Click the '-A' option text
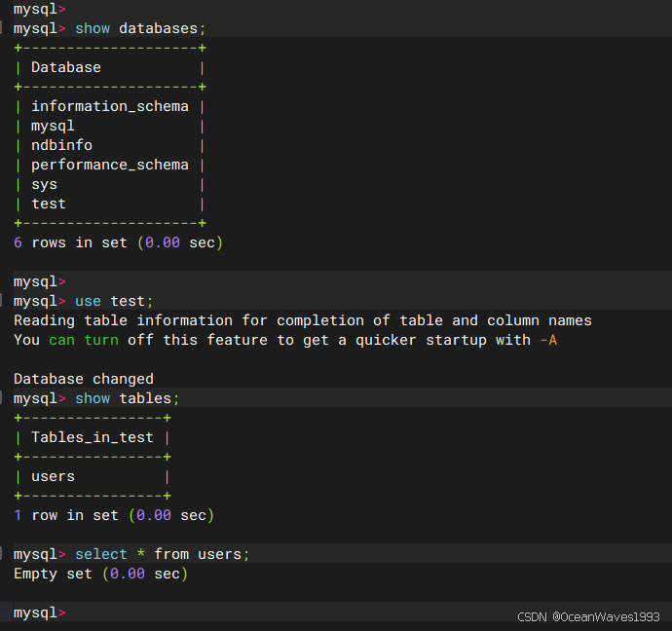The width and height of the screenshot is (672, 631). (548, 340)
